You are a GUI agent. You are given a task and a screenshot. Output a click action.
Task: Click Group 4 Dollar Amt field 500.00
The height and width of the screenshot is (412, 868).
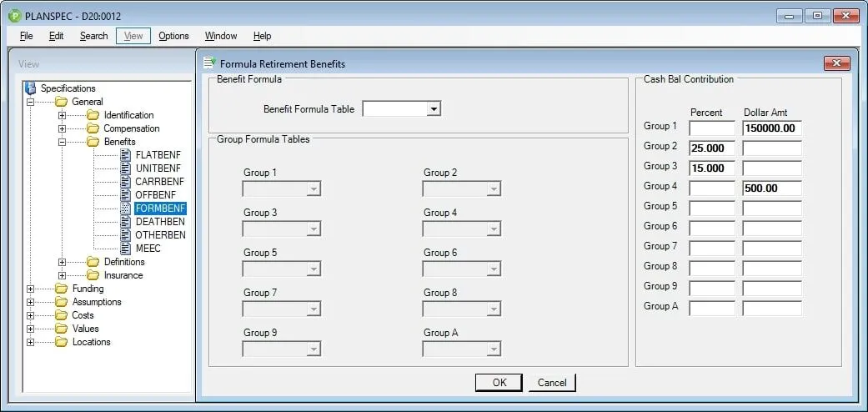click(x=771, y=188)
